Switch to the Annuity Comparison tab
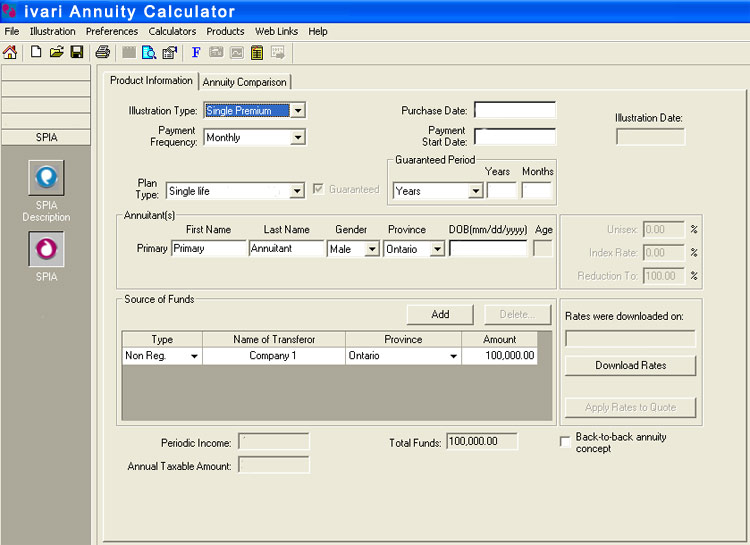 pyautogui.click(x=244, y=82)
